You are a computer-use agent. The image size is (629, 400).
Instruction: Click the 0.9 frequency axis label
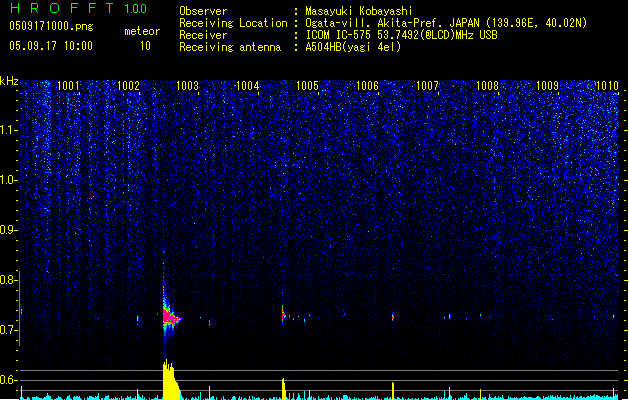8,230
